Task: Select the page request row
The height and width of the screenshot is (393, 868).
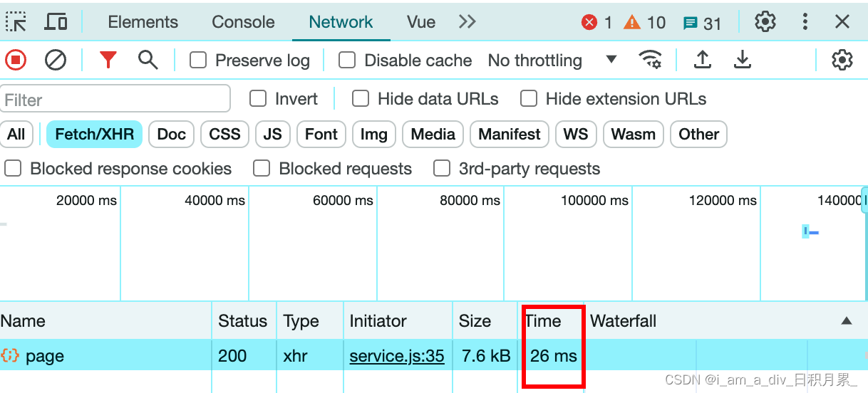Action: [x=434, y=355]
